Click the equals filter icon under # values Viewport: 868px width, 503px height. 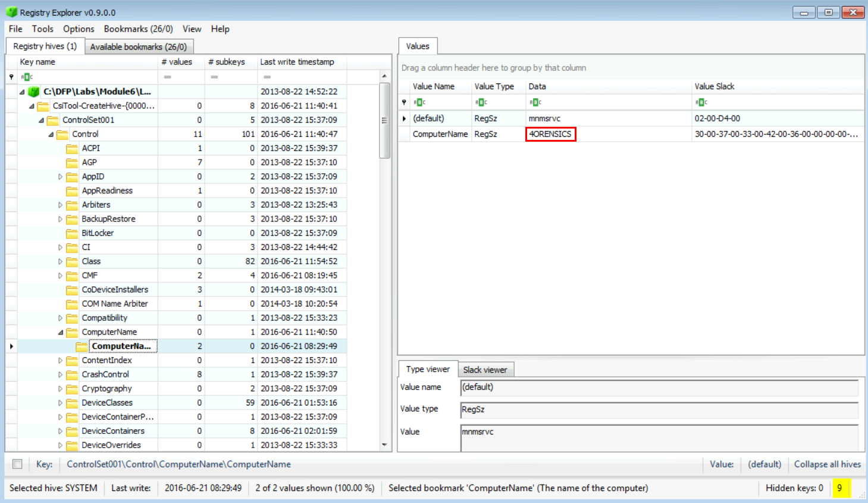(168, 77)
